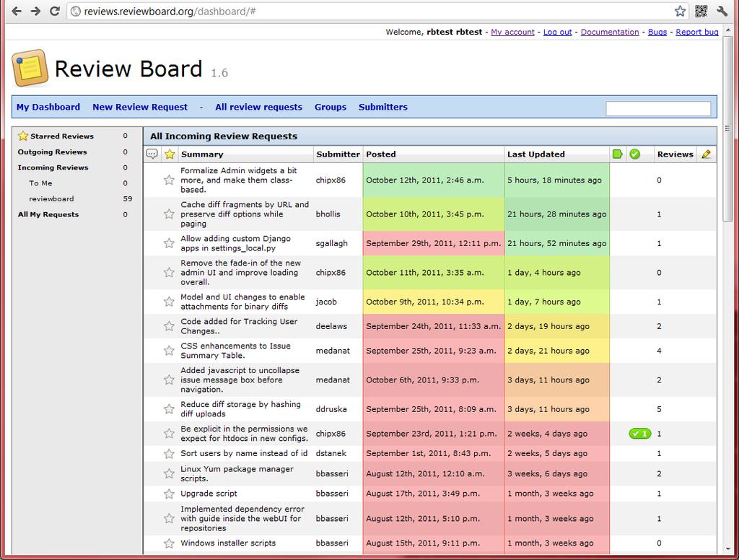This screenshot has width=739, height=560.
Task: Star the Sort users by name request
Action: 169,453
